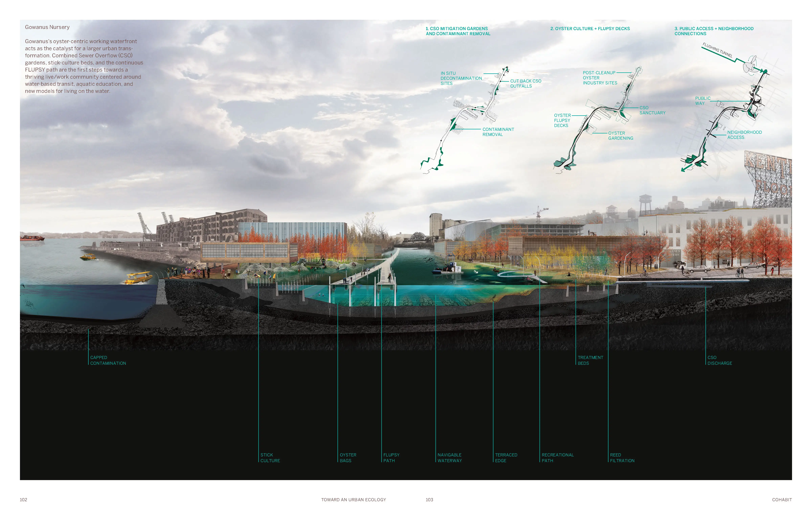Click the red container ship on horizon
812x520 pixels.
[x=32, y=238]
